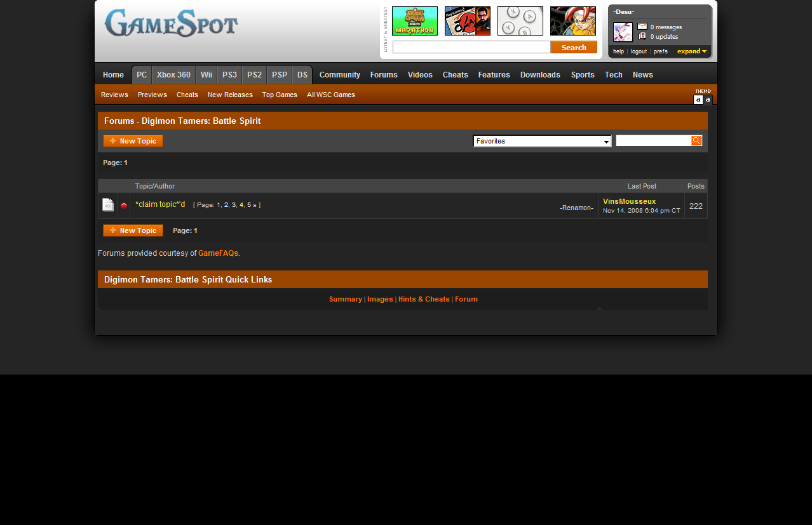
Task: Click the forum search magnifier icon
Action: (x=696, y=140)
